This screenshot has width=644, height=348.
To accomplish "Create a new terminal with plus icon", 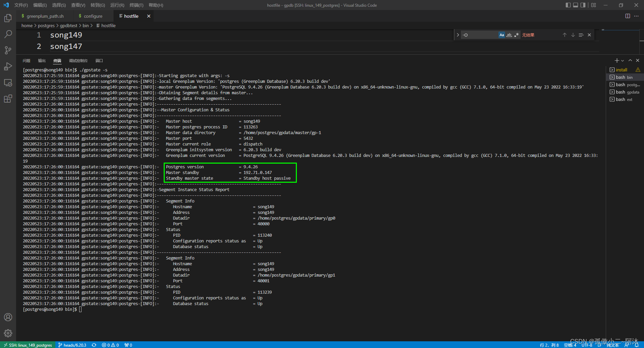I will tap(616, 61).
